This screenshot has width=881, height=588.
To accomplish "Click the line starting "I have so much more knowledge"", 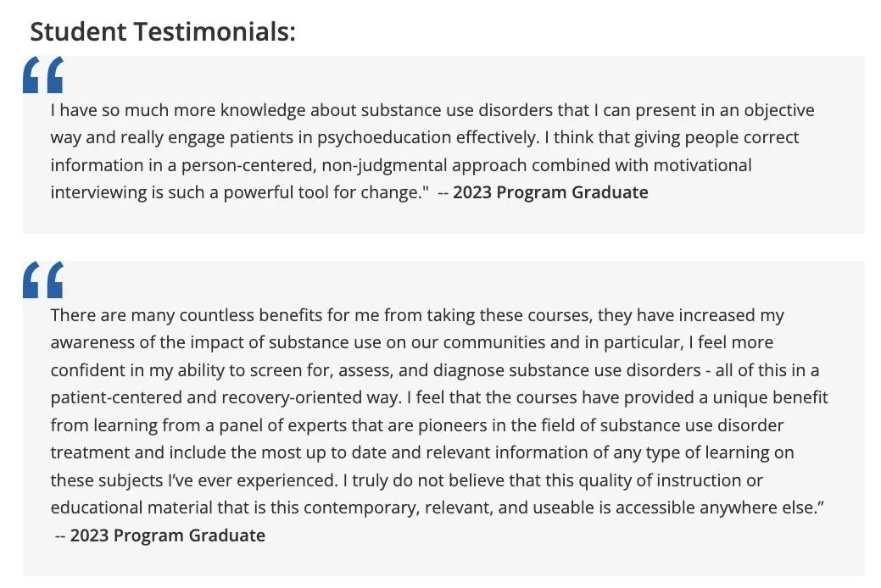I will click(x=432, y=110).
